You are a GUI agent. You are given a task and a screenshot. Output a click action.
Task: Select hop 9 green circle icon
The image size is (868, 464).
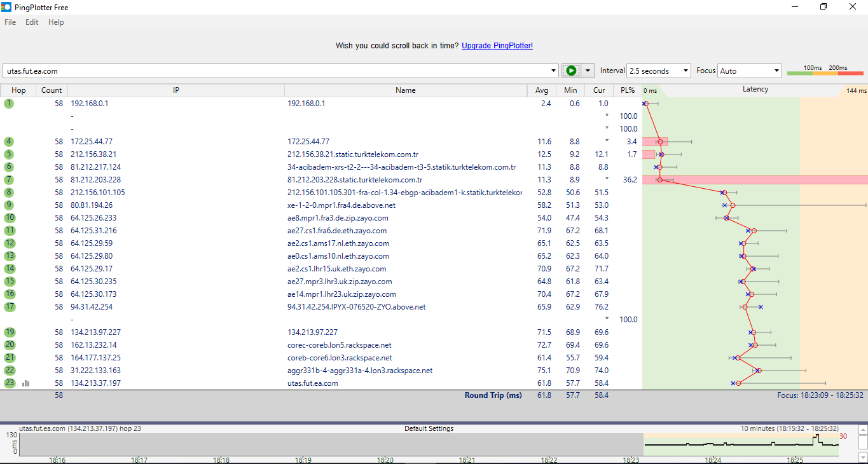click(9, 205)
